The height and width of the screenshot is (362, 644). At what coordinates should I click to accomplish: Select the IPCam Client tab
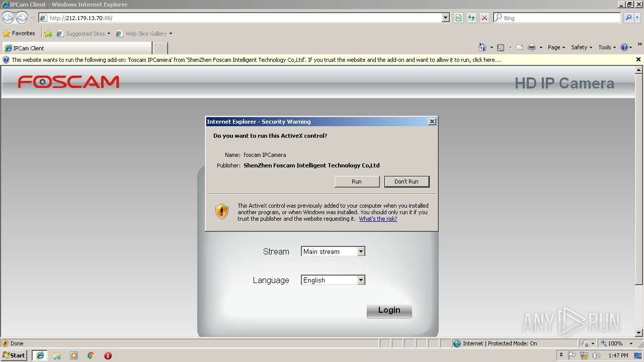pos(77,48)
